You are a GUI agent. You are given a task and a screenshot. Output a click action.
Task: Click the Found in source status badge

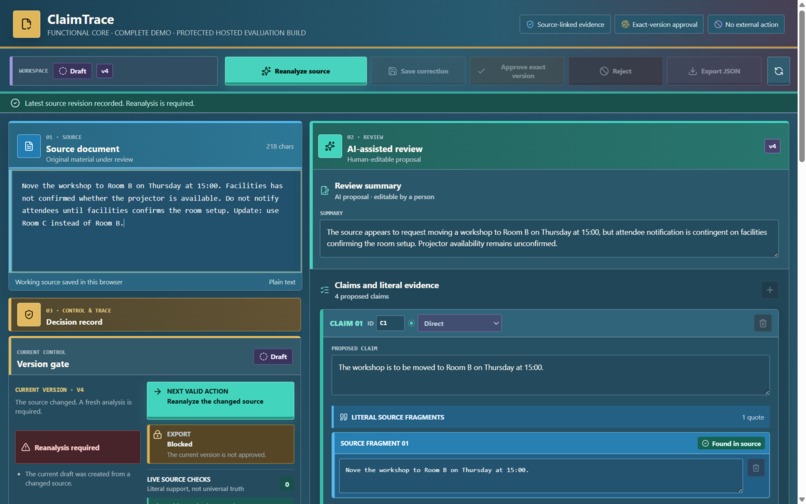[731, 443]
